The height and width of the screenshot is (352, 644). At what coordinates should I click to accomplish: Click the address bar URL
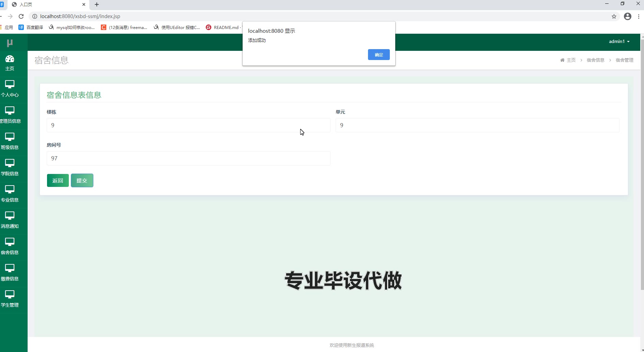80,16
